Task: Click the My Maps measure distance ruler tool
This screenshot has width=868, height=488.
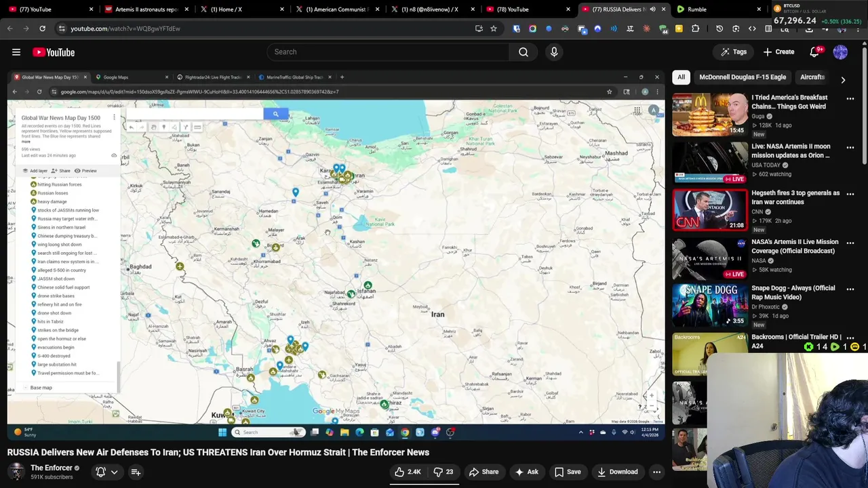Action: click(x=197, y=127)
